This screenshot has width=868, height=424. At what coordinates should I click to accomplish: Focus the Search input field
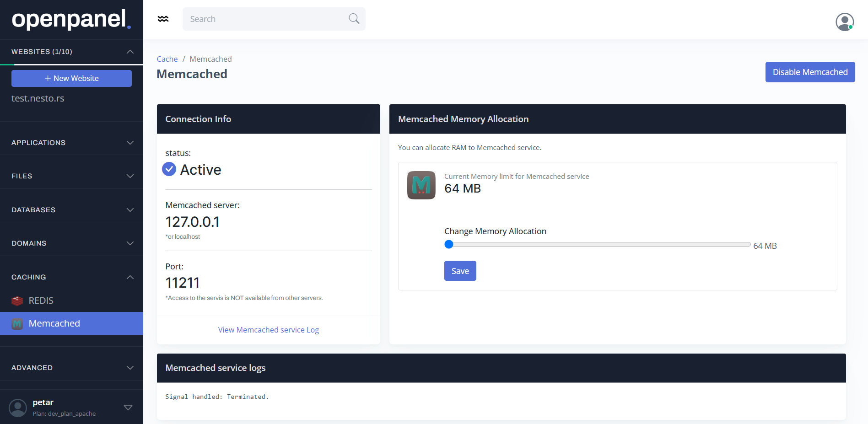(265, 19)
